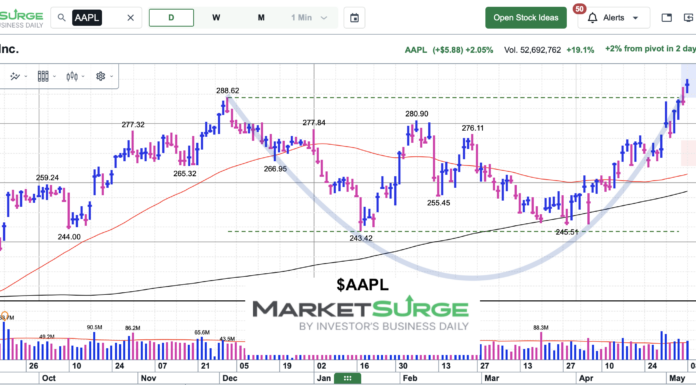Click the 265.32 price label
This screenshot has width=696, height=385.
coord(185,174)
